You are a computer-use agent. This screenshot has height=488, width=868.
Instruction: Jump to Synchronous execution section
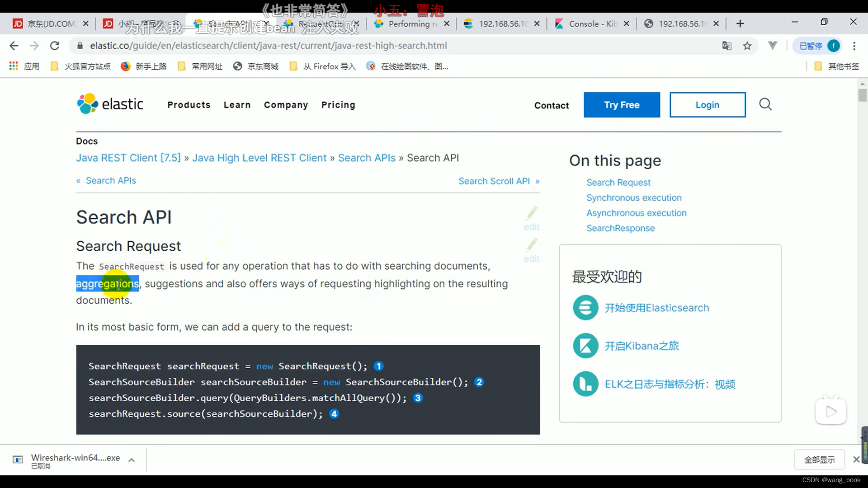point(634,198)
